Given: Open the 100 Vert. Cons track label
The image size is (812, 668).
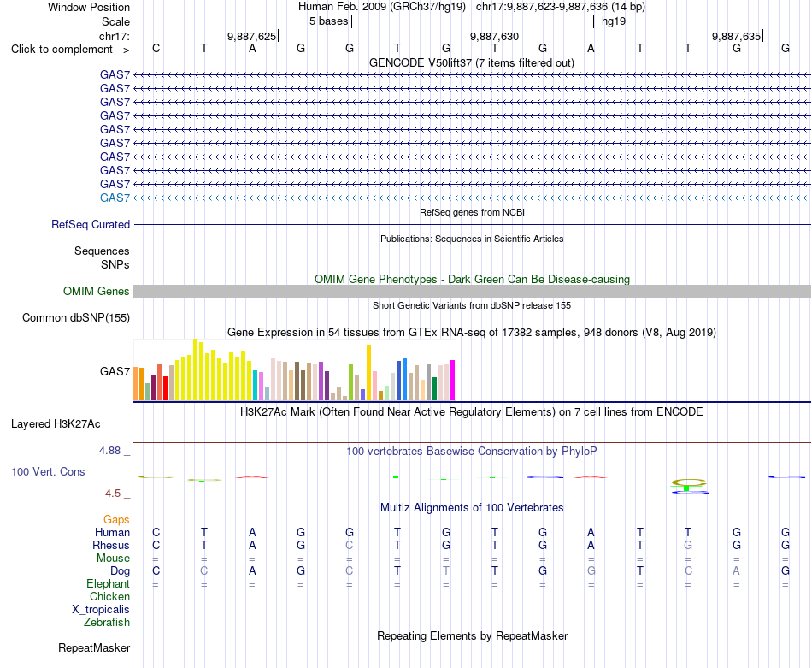Looking at the screenshot, I should (x=48, y=471).
